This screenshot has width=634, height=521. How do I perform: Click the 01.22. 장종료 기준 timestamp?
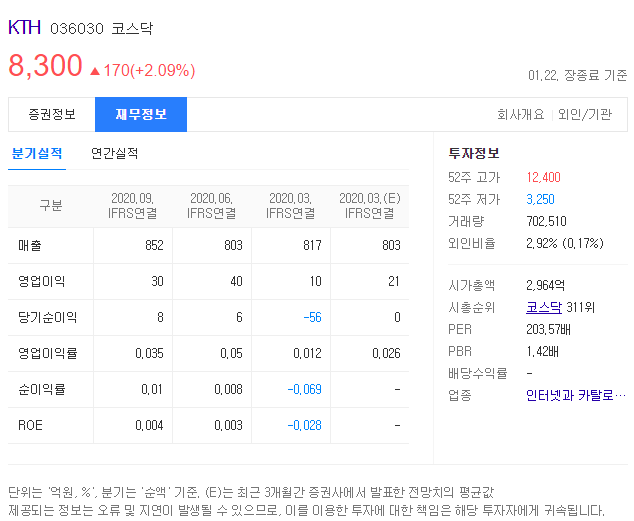coord(577,75)
